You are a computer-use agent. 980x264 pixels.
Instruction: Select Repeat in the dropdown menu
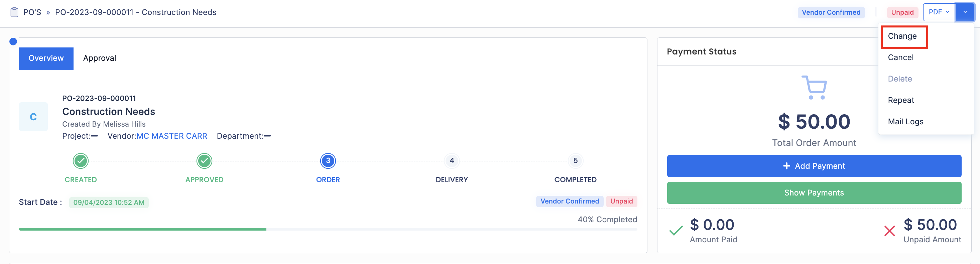[901, 101]
